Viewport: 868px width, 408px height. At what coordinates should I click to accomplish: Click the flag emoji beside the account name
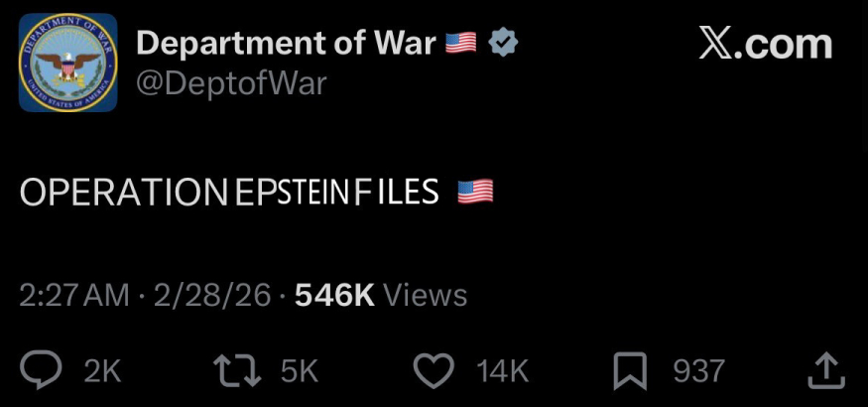(461, 43)
